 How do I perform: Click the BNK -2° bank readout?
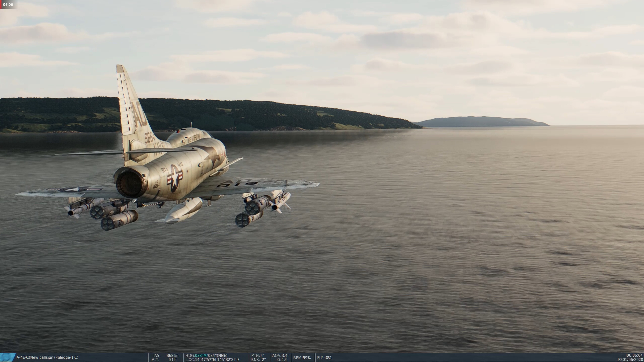click(258, 360)
